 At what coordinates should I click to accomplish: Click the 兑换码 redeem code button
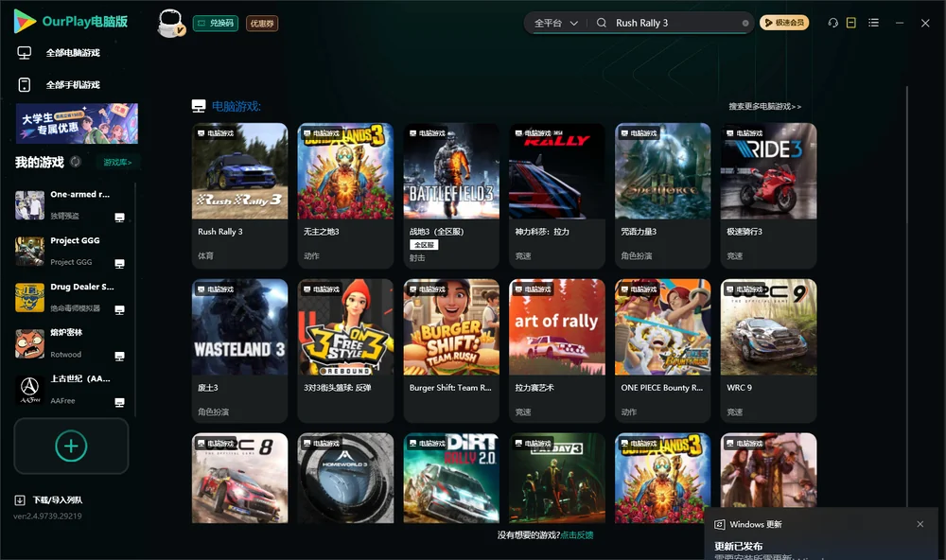click(216, 24)
